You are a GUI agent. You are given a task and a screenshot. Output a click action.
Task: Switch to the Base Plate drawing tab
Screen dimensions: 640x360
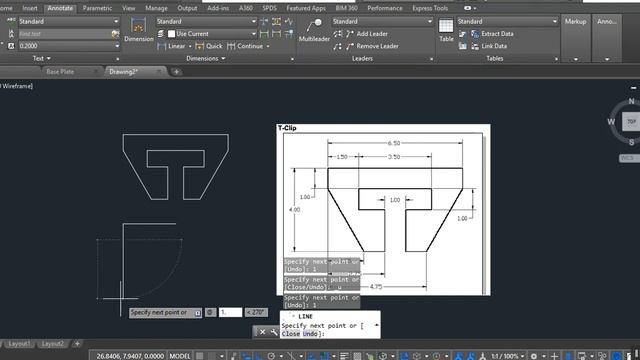[x=60, y=72]
